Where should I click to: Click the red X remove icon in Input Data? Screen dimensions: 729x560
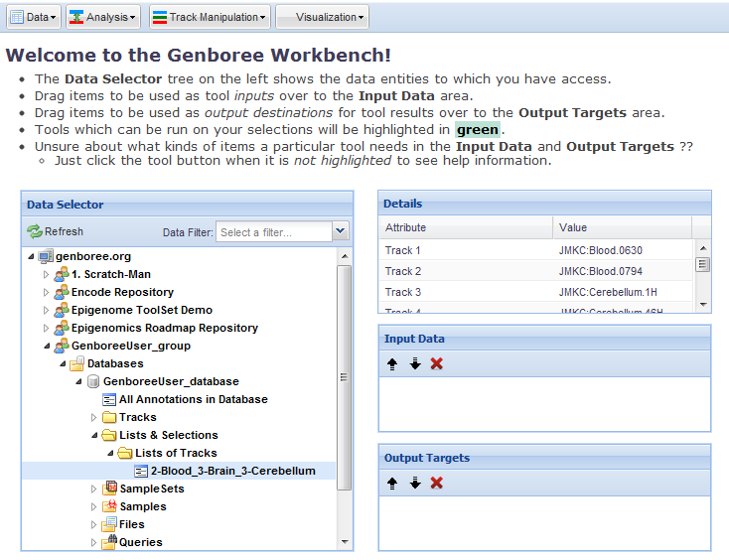point(437,363)
